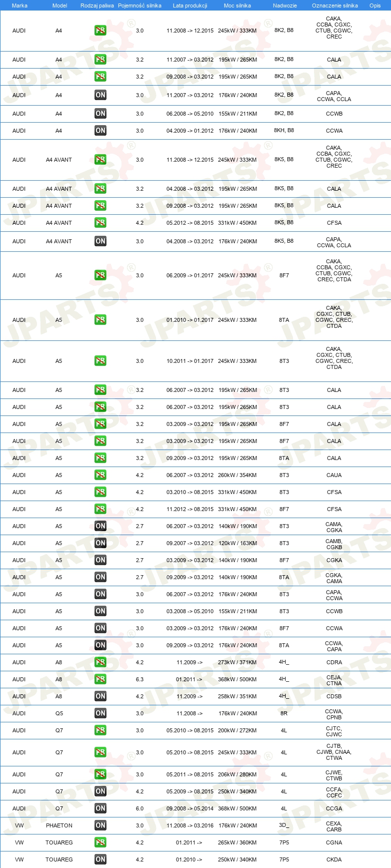Select the 8KH, B8 body cell
The height and width of the screenshot is (868, 391).
(x=284, y=131)
